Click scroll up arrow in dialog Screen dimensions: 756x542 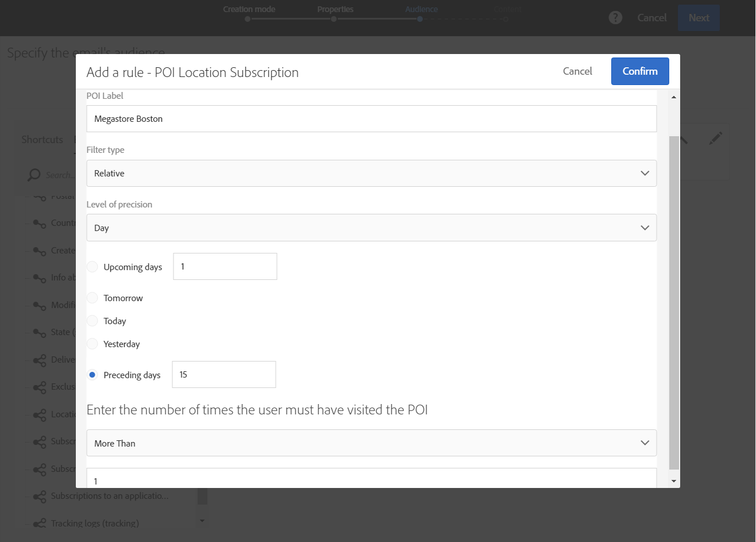point(674,97)
